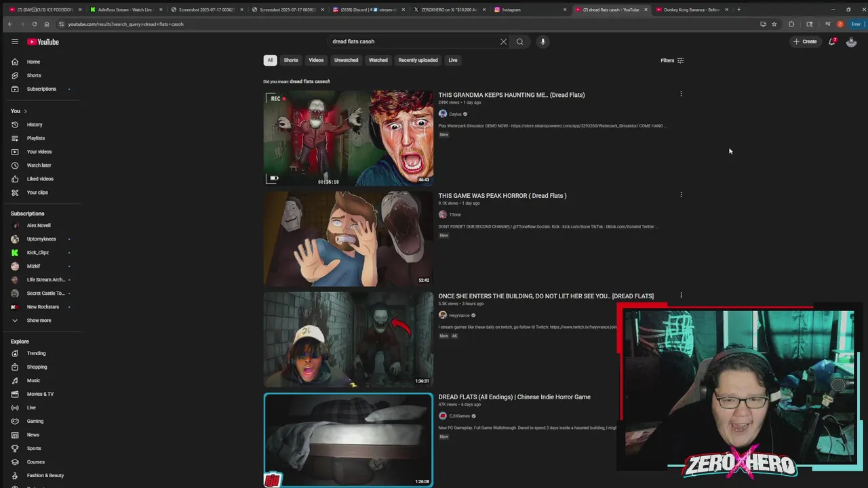Open options menu for Once She Enters video
This screenshot has width=868, height=488.
point(681,295)
